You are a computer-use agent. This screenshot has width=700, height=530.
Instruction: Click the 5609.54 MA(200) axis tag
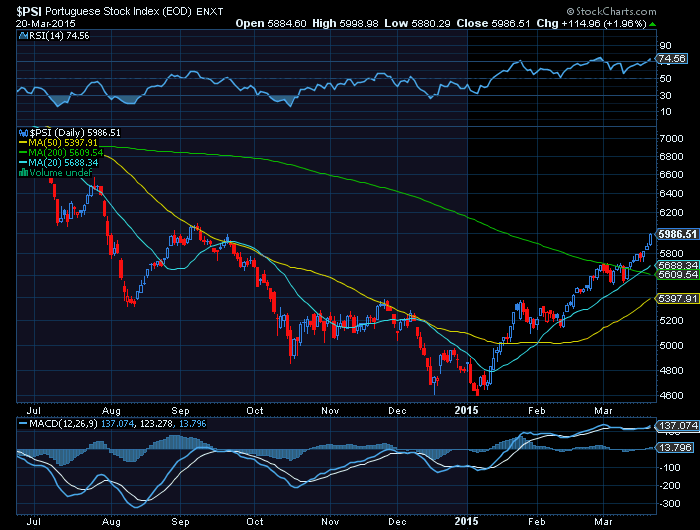click(677, 275)
